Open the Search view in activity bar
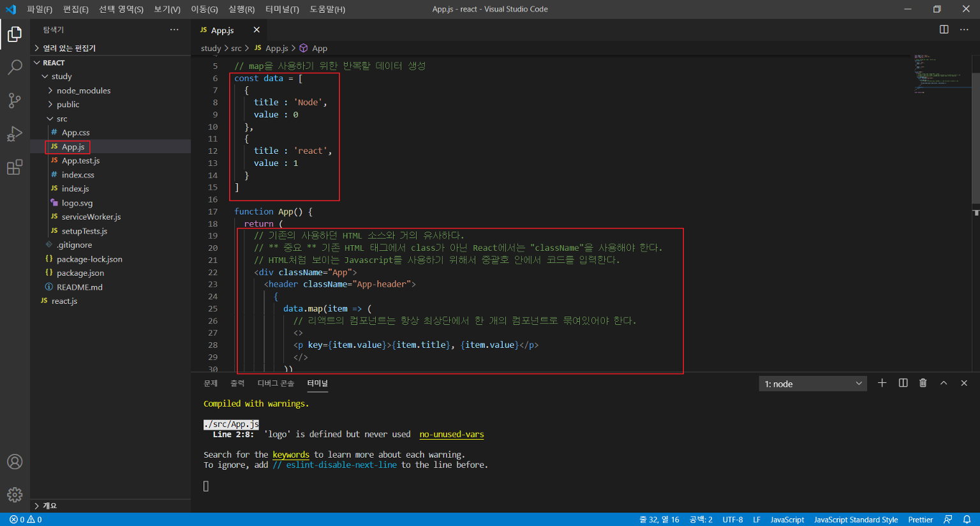This screenshot has width=980, height=526. (15, 67)
